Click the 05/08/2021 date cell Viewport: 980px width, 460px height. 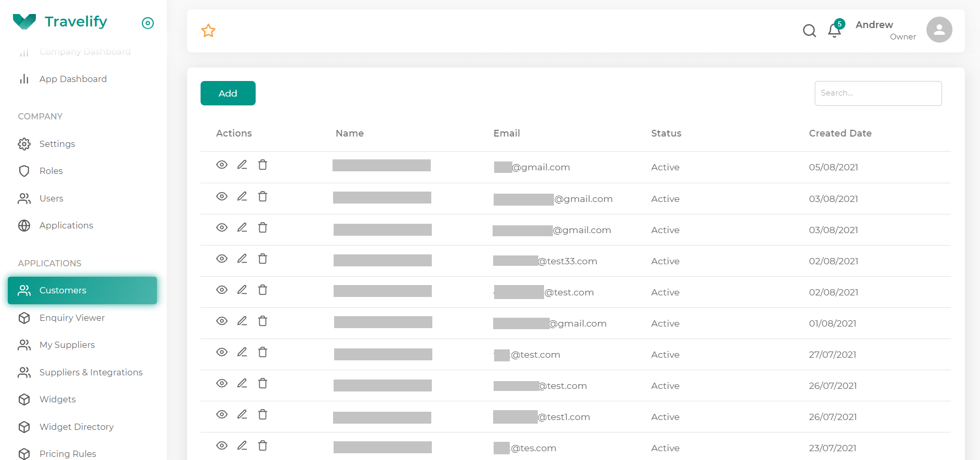click(x=833, y=167)
